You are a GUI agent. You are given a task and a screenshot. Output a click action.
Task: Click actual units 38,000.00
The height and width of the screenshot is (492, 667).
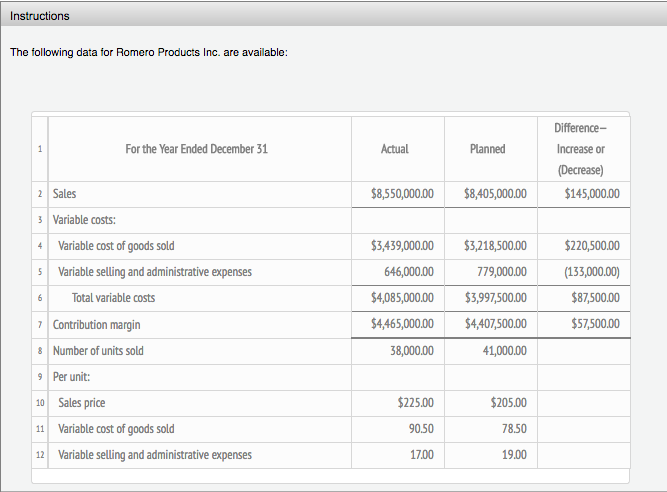412,351
